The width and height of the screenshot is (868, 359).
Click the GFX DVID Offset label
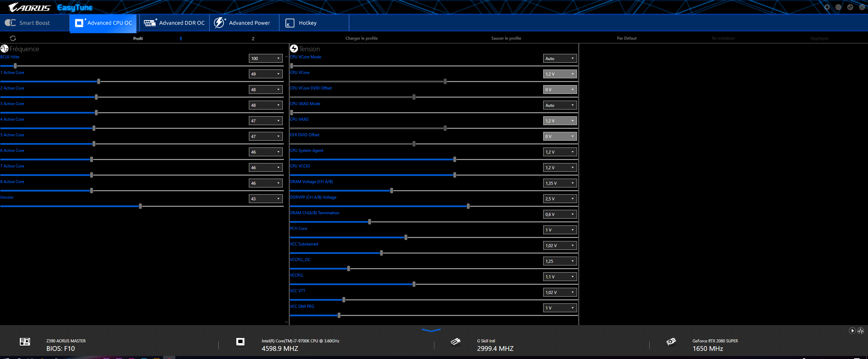[x=304, y=135]
